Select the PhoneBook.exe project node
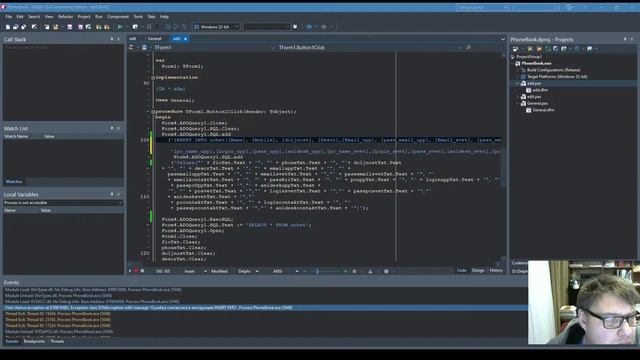The image size is (640, 360). pos(536,63)
